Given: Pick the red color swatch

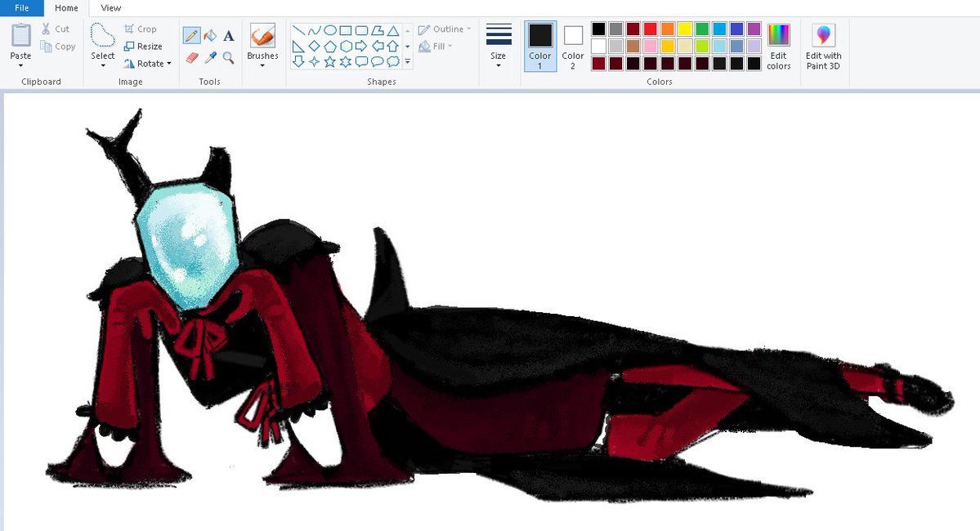Looking at the screenshot, I should click(x=650, y=29).
